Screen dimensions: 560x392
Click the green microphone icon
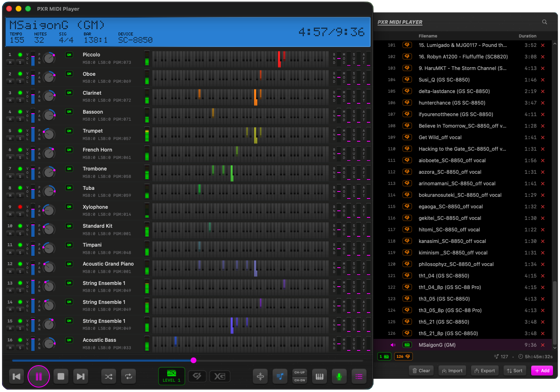339,376
